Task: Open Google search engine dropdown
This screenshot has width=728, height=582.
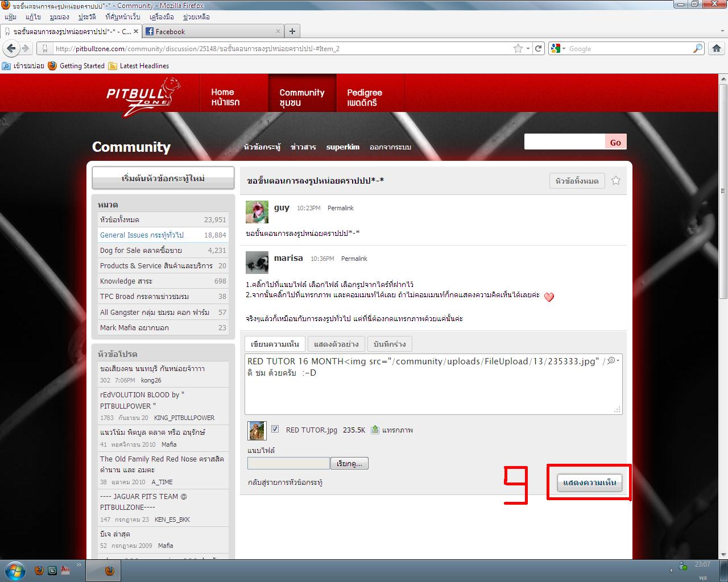Action: click(x=557, y=48)
